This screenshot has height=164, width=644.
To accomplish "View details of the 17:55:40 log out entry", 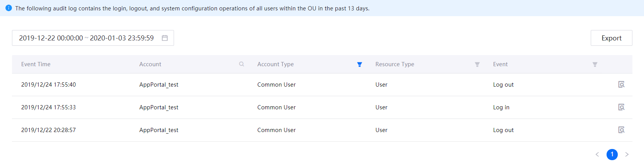I will point(621,85).
